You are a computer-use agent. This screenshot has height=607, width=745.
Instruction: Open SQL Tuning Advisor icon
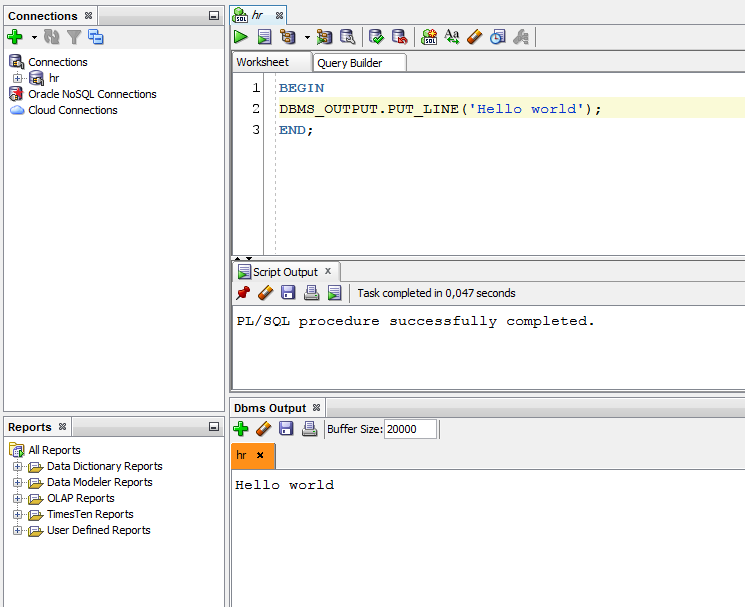click(x=347, y=37)
